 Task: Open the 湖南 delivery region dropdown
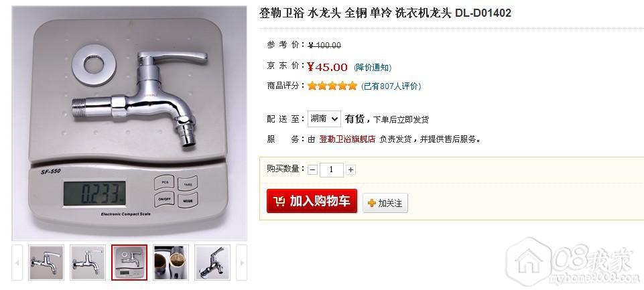coord(324,119)
